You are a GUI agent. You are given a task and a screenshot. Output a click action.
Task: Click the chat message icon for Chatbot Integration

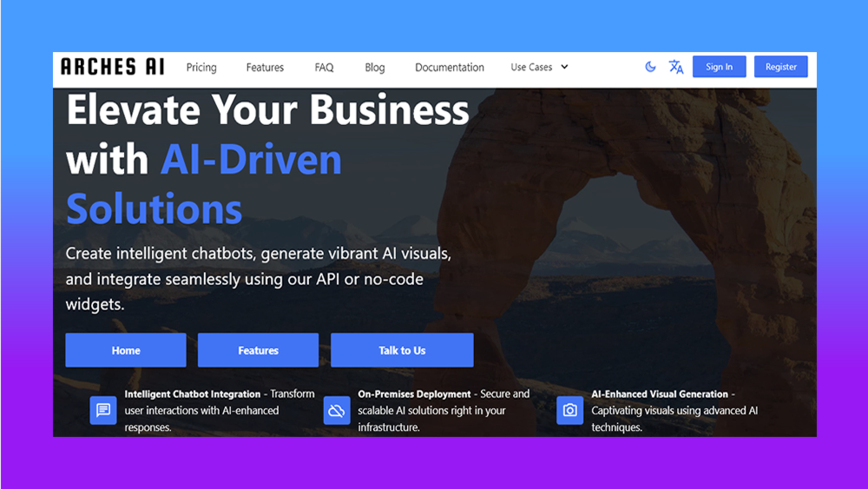pos(103,410)
